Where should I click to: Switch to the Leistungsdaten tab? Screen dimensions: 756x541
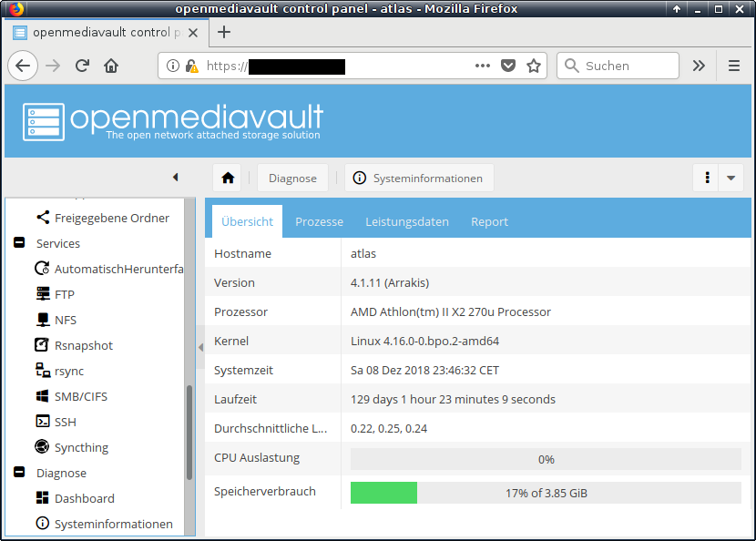pyautogui.click(x=406, y=221)
